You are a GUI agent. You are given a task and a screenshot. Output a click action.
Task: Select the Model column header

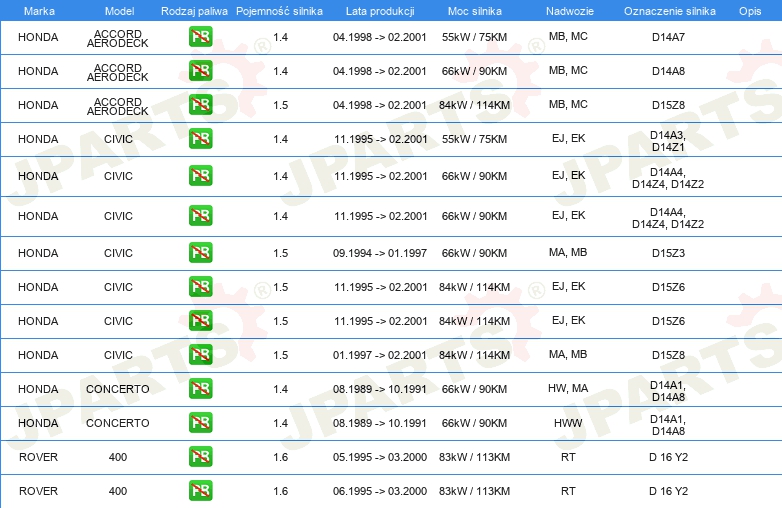119,11
